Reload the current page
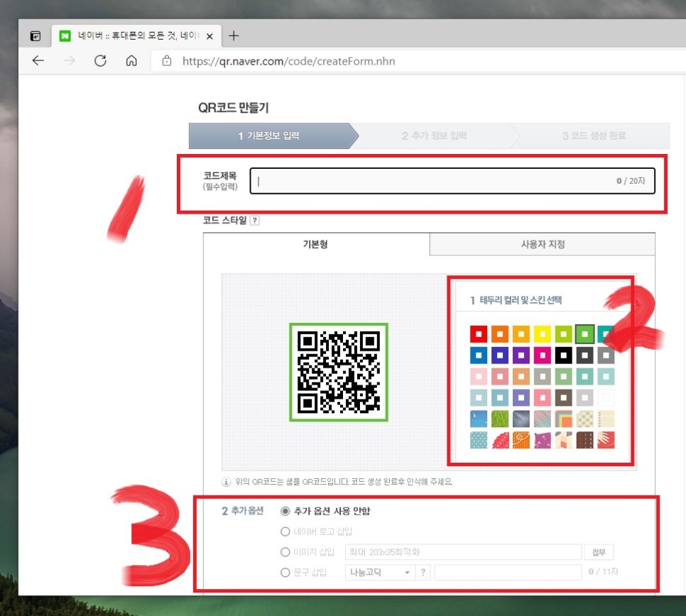The height and width of the screenshot is (616, 686). pyautogui.click(x=100, y=61)
